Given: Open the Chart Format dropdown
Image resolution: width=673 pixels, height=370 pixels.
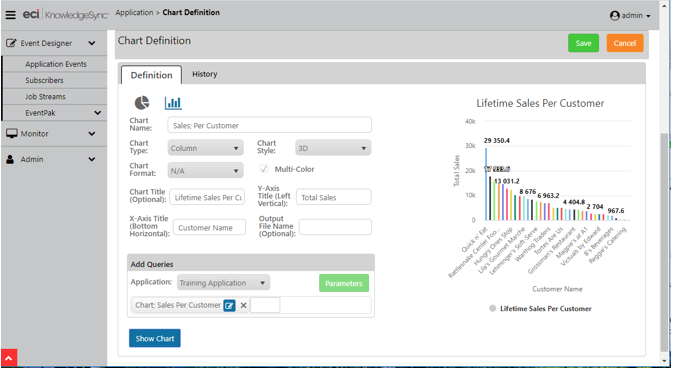Looking at the screenshot, I should 205,170.
